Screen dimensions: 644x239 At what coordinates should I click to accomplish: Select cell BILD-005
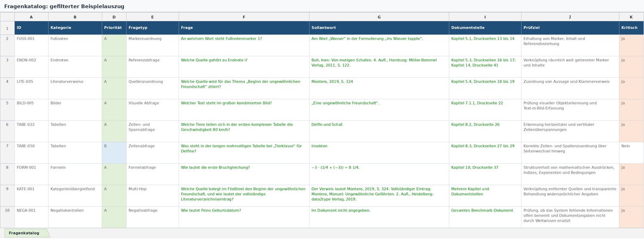tap(31, 110)
